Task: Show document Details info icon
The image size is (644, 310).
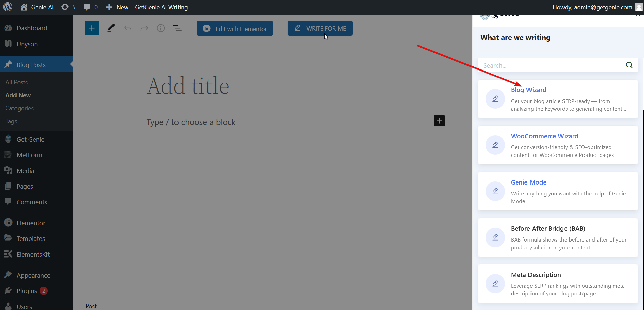Action: click(161, 28)
